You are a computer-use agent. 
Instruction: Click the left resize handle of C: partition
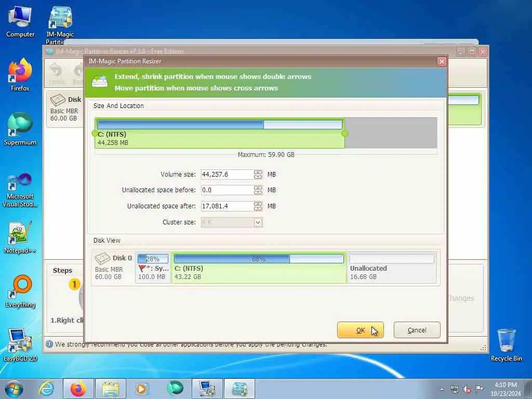(x=95, y=134)
